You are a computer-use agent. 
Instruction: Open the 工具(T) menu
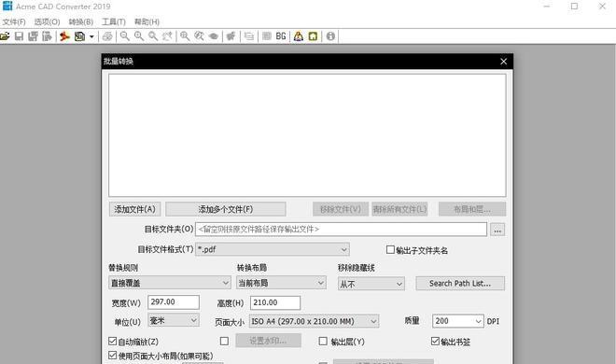pos(114,22)
